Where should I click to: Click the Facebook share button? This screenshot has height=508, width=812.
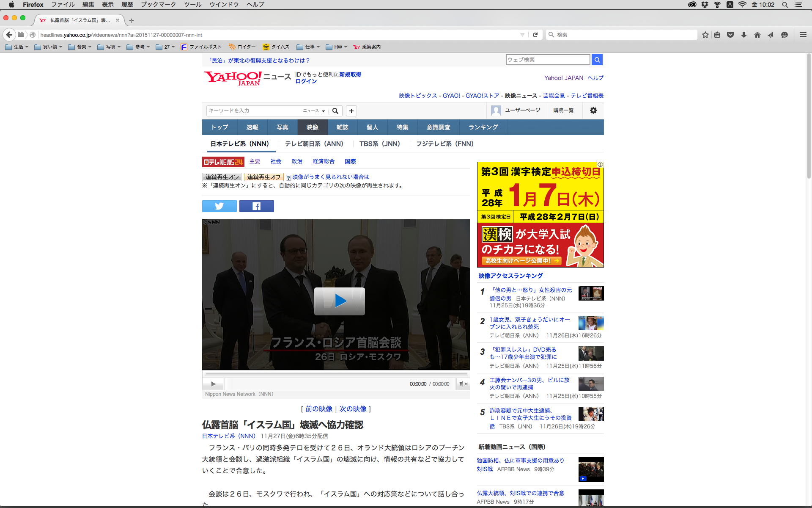tap(256, 206)
